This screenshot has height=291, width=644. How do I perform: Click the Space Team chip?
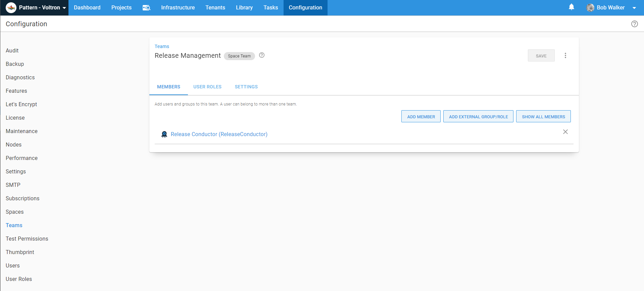pos(239,56)
